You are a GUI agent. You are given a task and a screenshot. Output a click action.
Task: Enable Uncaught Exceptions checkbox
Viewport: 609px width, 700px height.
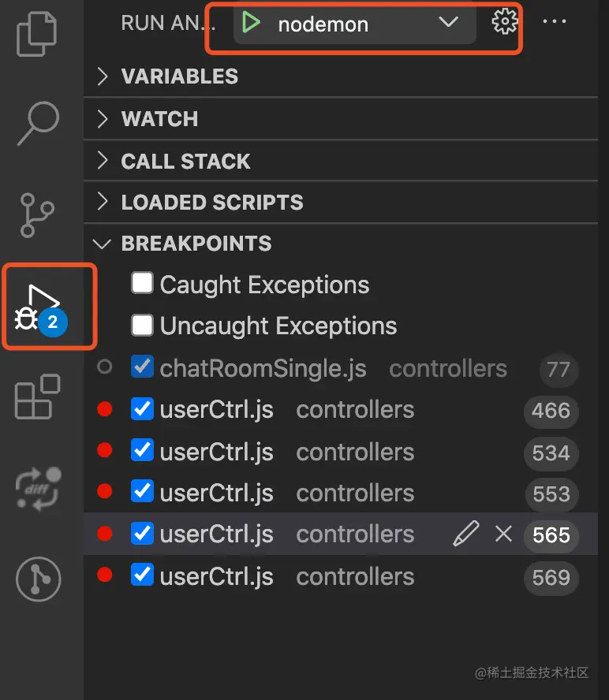[142, 325]
